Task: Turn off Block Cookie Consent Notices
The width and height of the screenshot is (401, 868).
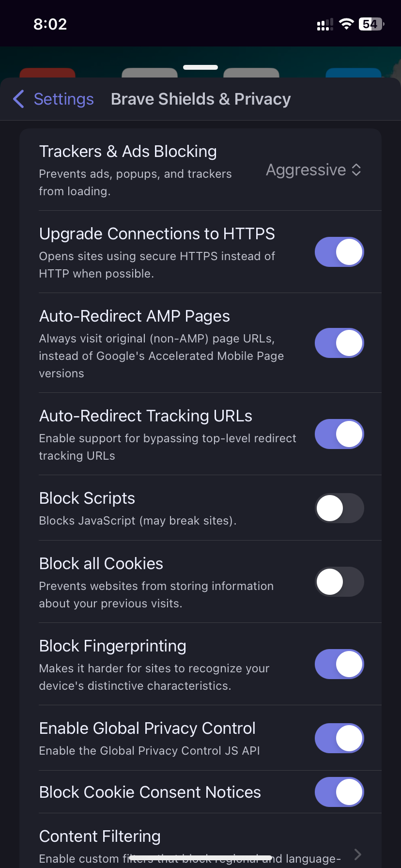Action: (x=339, y=792)
